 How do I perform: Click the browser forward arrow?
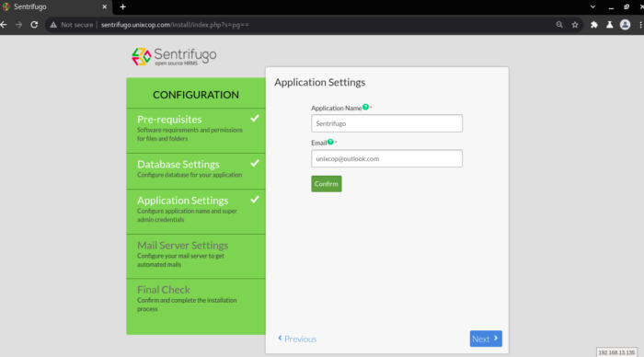coord(19,25)
